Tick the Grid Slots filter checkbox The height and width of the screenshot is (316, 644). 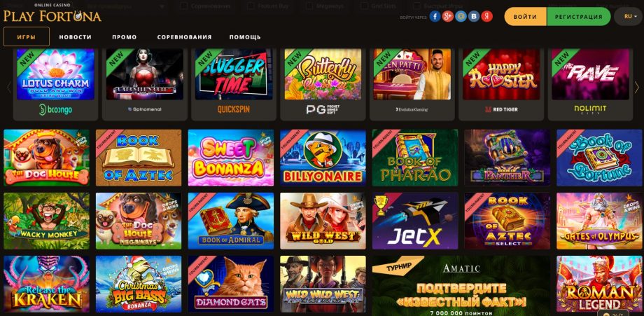[364, 6]
